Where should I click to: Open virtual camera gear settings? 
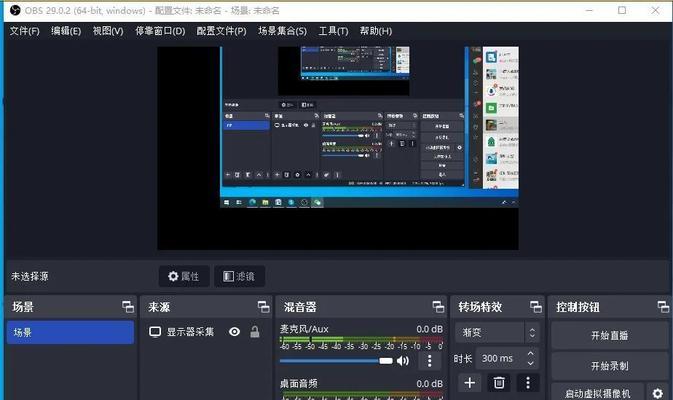[658, 393]
